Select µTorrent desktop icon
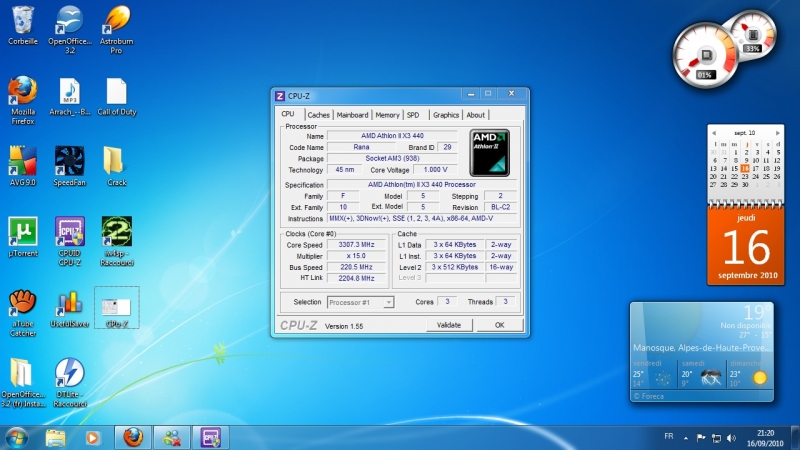 tap(22, 237)
